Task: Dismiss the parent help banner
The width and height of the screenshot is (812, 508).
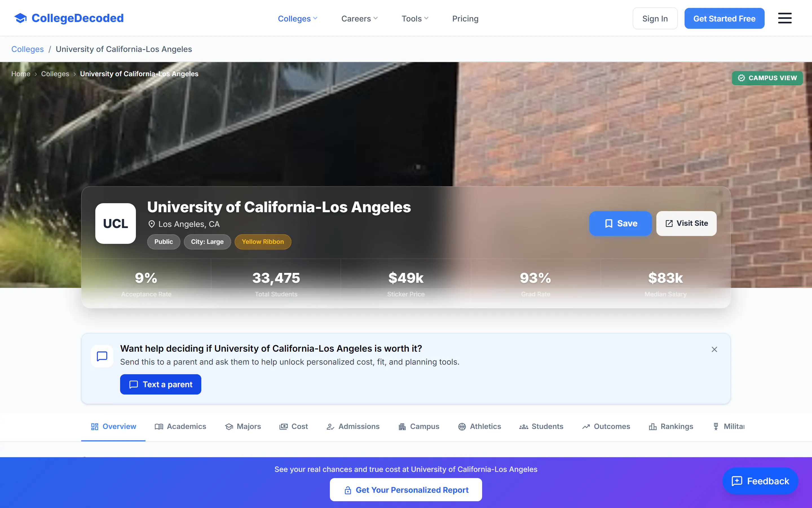Action: [x=714, y=349]
